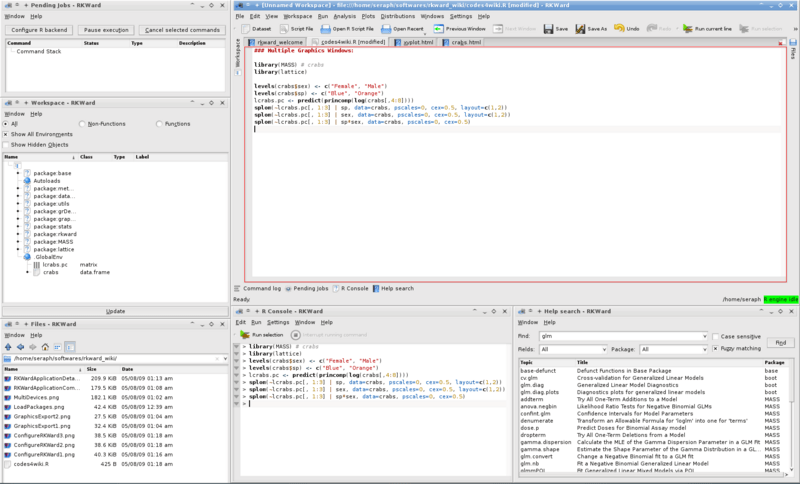Screen dimensions: 800x484
Task: Run selection in R Console window
Action: coord(262,335)
